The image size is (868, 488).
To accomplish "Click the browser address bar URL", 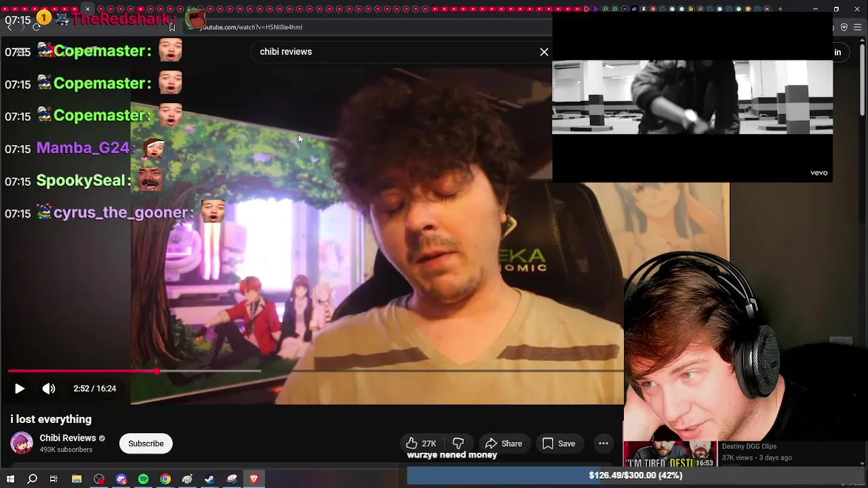I will point(251,27).
